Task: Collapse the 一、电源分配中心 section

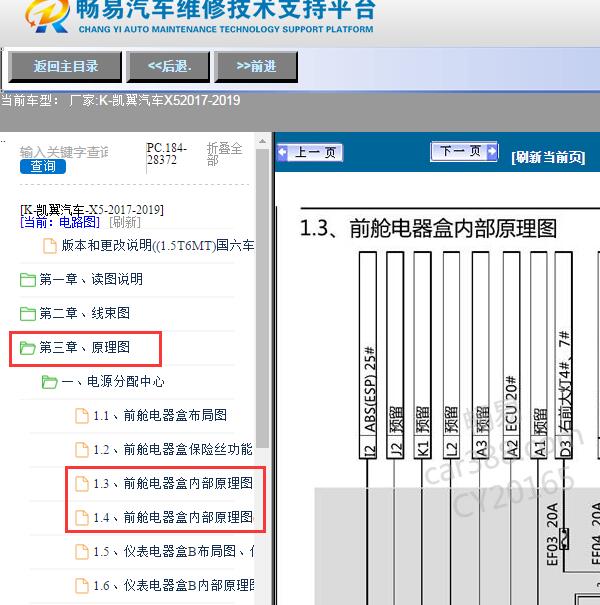Action: coord(113,381)
